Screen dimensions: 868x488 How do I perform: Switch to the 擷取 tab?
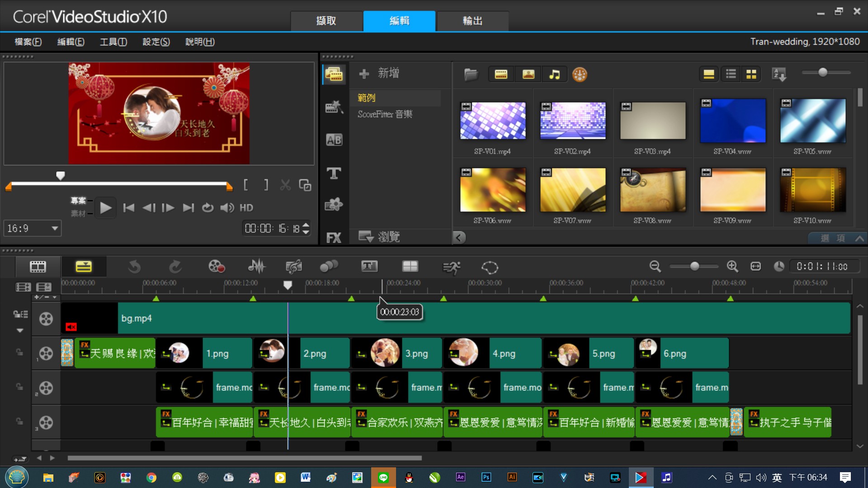point(326,21)
